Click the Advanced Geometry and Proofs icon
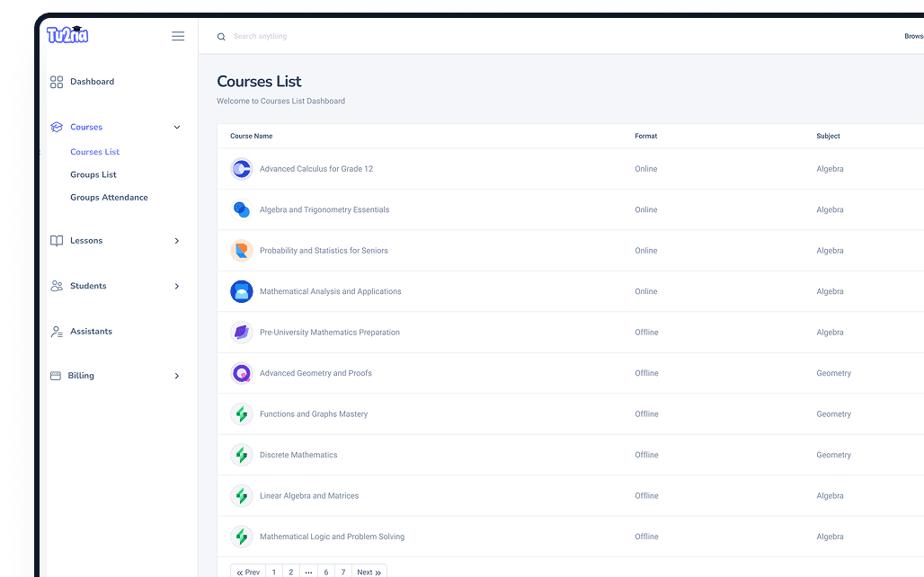Image resolution: width=924 pixels, height=577 pixels. pyautogui.click(x=242, y=373)
